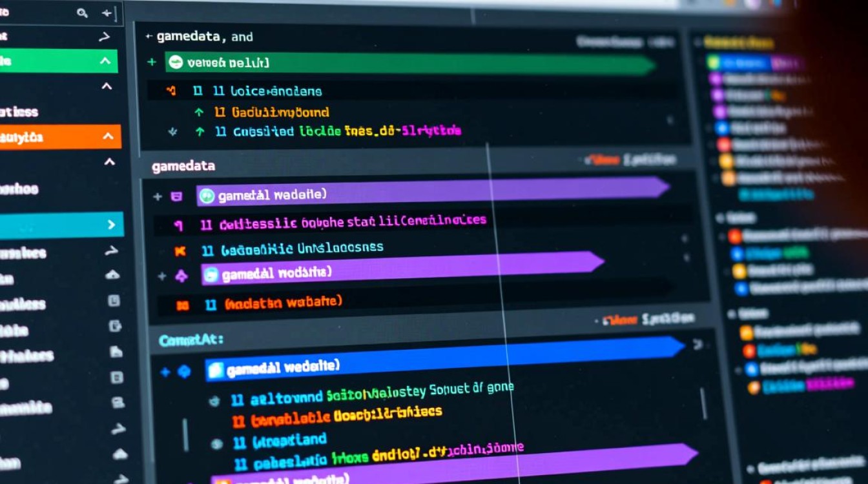
Task: Click the orange icon beside the "Unclaoosnes" row
Action: 180,251
